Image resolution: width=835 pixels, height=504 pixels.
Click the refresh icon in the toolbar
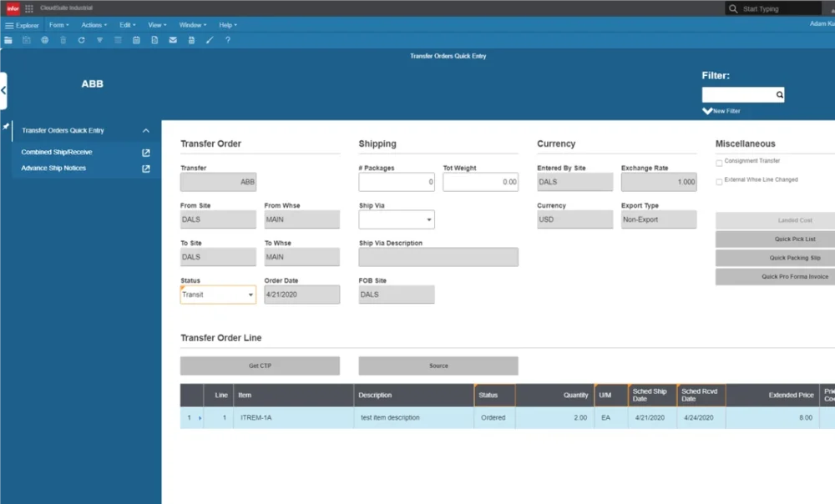(x=81, y=40)
